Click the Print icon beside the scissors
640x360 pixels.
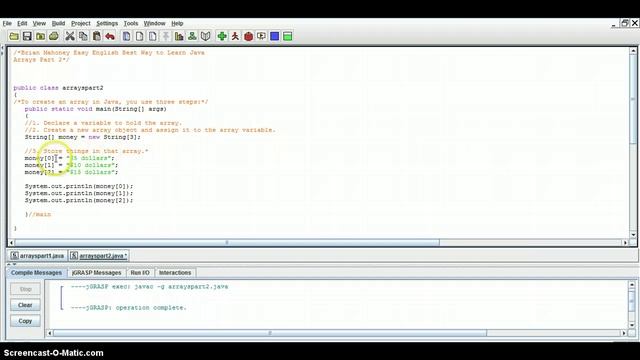[53, 36]
